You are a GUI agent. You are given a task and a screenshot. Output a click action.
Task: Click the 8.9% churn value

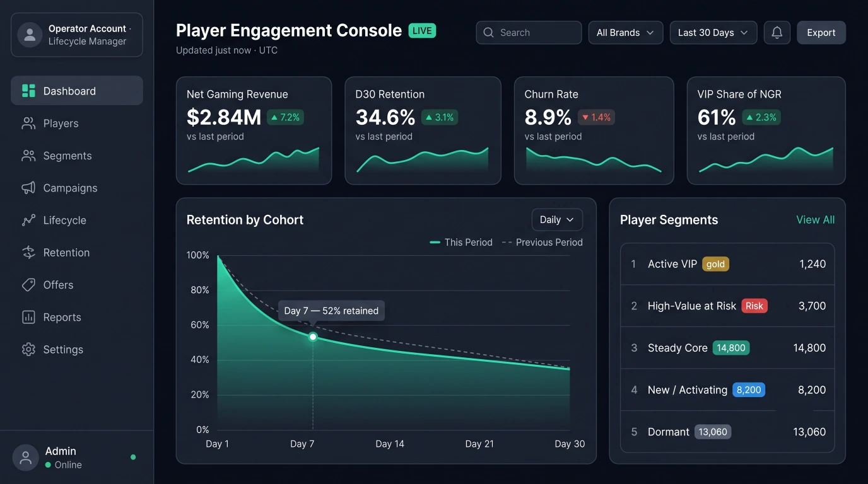click(x=548, y=117)
